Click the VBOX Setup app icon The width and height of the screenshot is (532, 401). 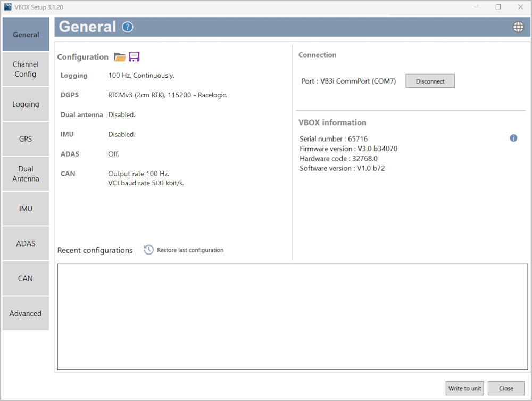[7, 7]
